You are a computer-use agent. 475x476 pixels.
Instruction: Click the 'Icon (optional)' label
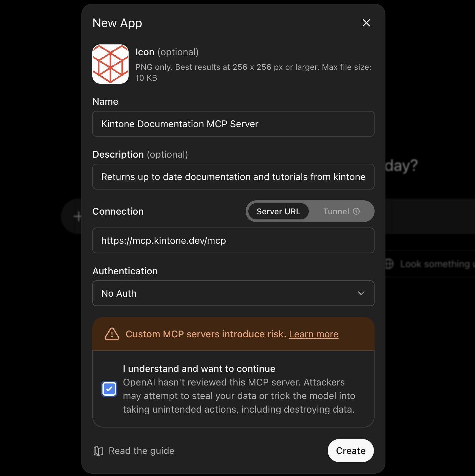(167, 52)
